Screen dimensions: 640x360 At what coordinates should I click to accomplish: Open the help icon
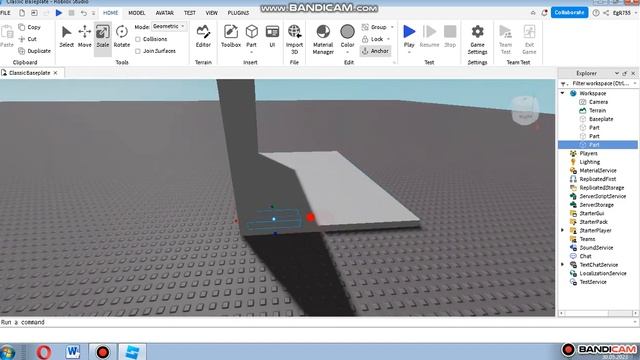pyautogui.click(x=596, y=13)
